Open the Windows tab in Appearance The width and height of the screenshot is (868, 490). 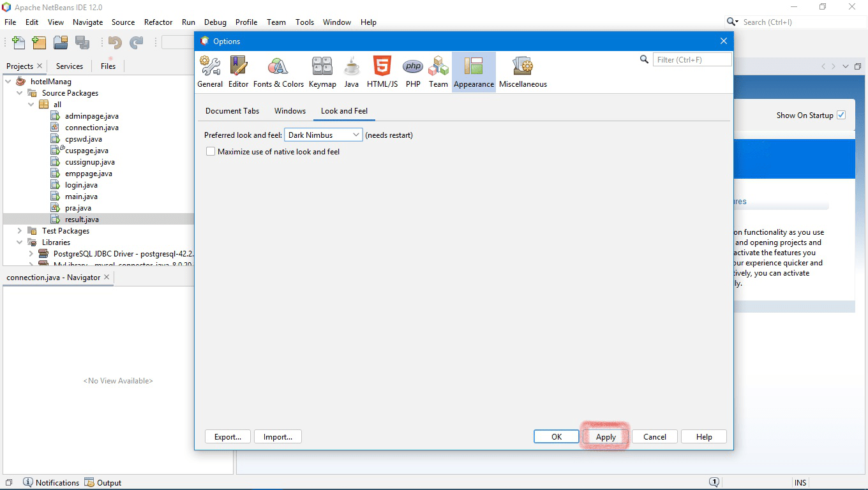click(290, 110)
